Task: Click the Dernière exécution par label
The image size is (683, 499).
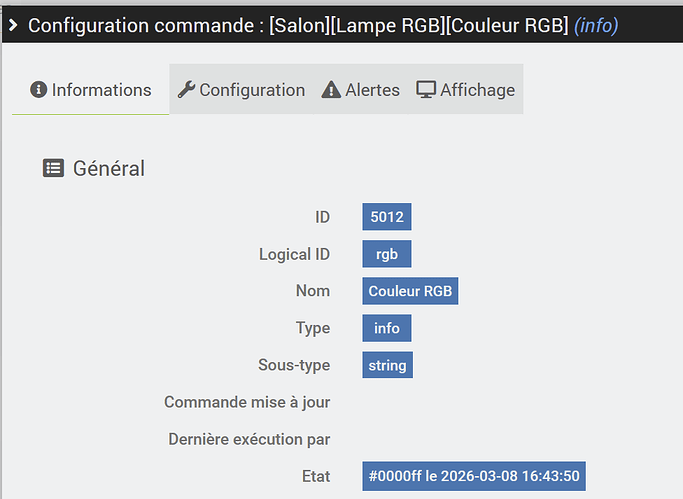Action: coord(249,439)
